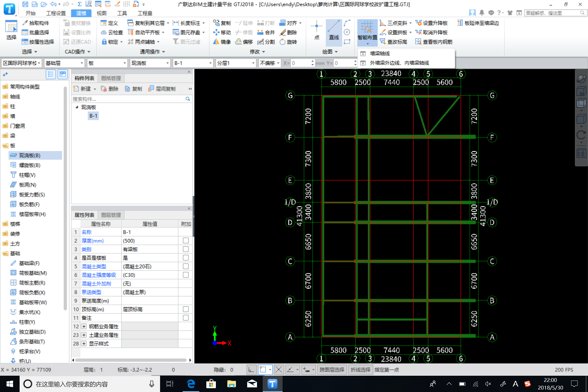The height and width of the screenshot is (392, 588).
Task: Select the B-1 component in the list
Action: tap(93, 116)
